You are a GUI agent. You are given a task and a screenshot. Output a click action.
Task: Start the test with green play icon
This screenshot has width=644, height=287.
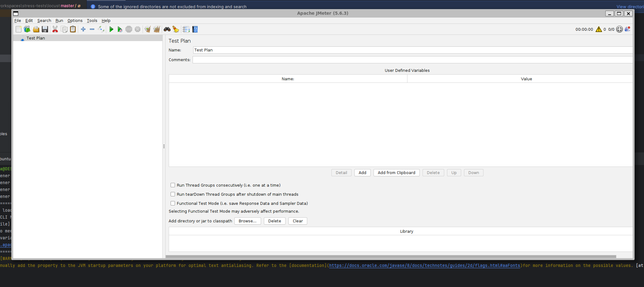(111, 29)
